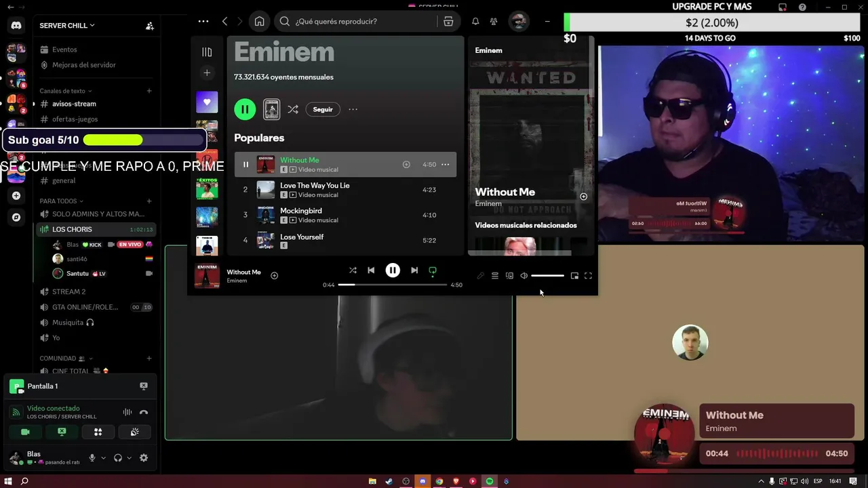868x488 pixels.
Task: Open SERVER CHILL server dropdown
Action: tap(67, 26)
